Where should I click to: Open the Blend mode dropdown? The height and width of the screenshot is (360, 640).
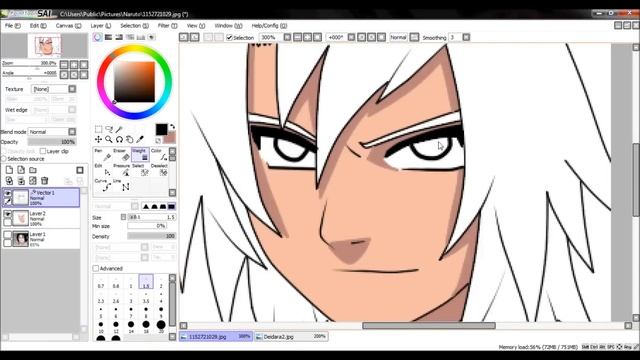[72, 132]
